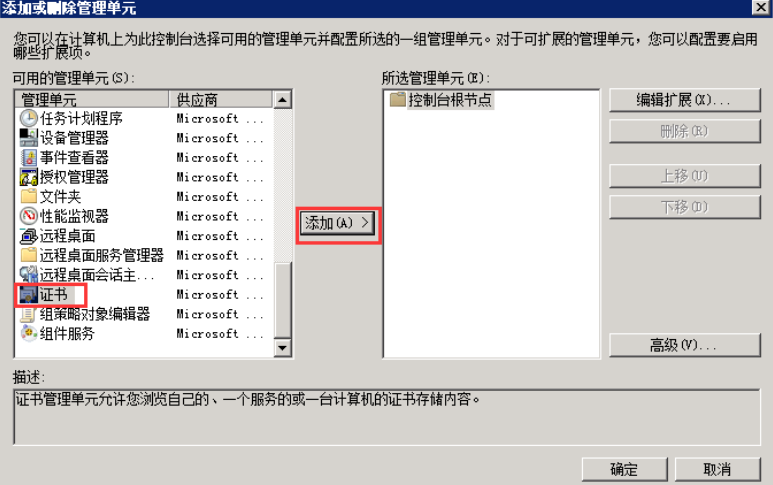Image resolution: width=773 pixels, height=485 pixels.
Task: Sort by the 供应商 column header
Action: point(220,100)
